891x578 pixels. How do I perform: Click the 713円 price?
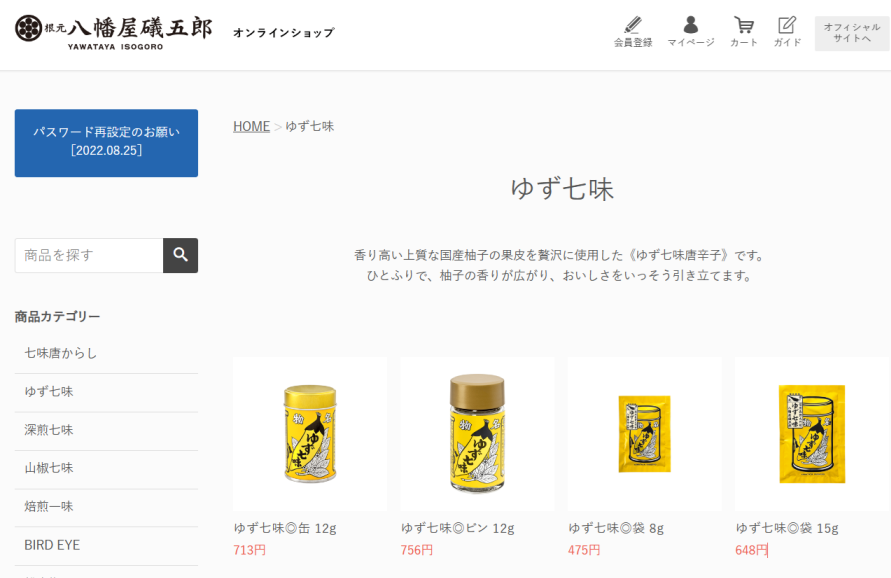[249, 550]
